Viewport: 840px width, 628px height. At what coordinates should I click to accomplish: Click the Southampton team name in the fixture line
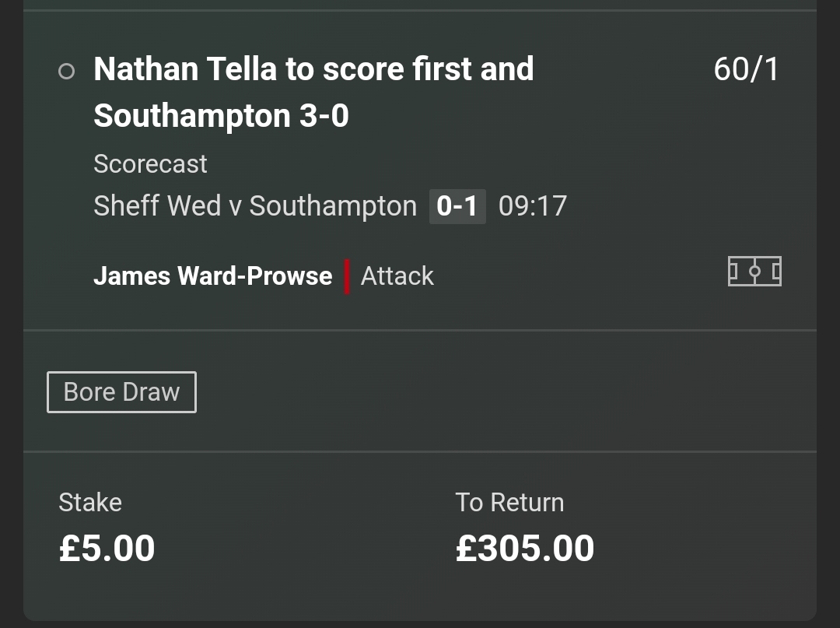point(333,206)
